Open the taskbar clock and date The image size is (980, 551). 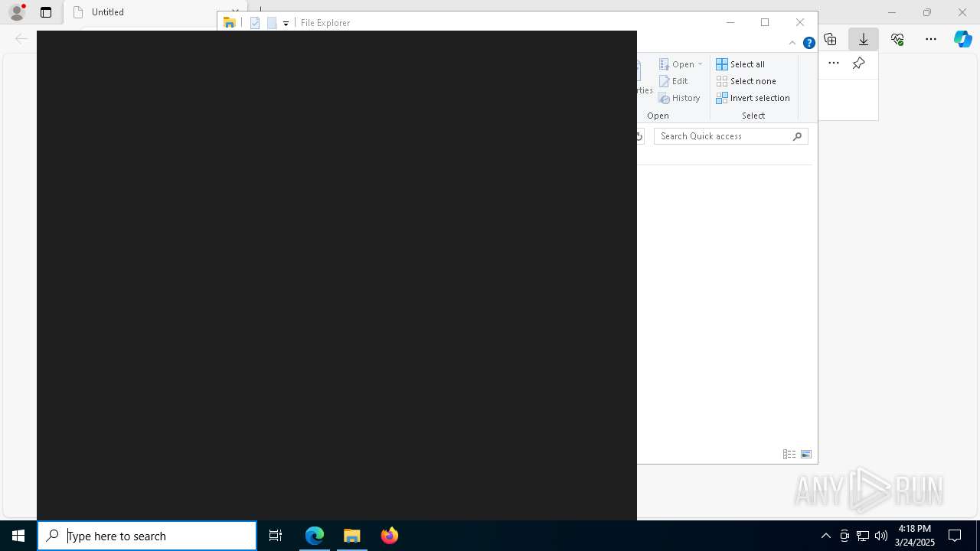coord(914,536)
